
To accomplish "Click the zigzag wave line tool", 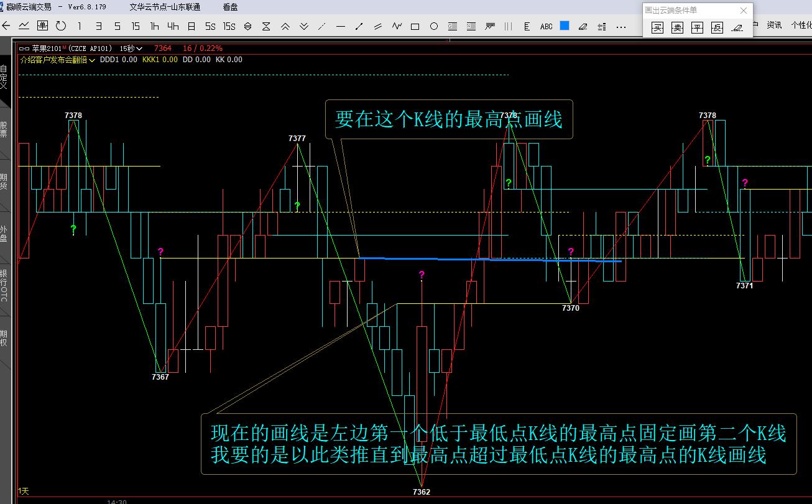I will [x=397, y=26].
